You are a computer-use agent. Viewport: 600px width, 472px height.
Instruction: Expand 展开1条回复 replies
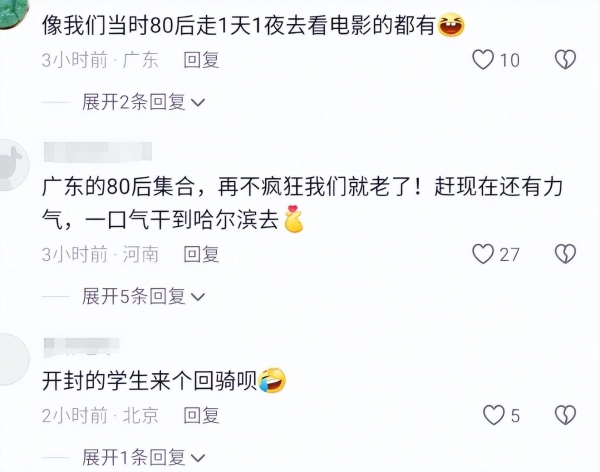(x=143, y=457)
